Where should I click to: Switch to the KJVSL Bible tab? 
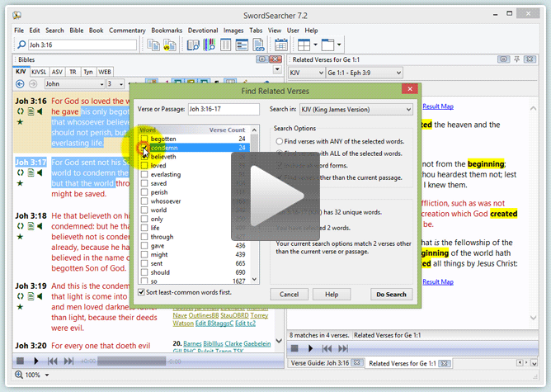(39, 72)
